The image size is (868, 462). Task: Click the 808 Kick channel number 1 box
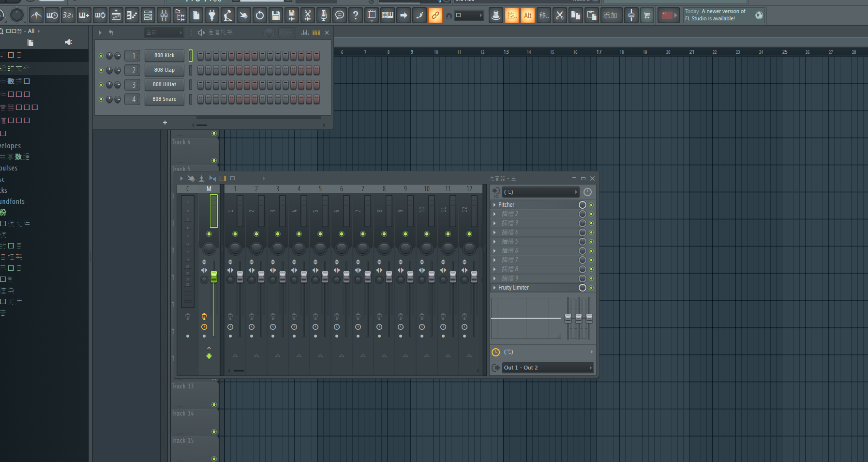tap(132, 55)
